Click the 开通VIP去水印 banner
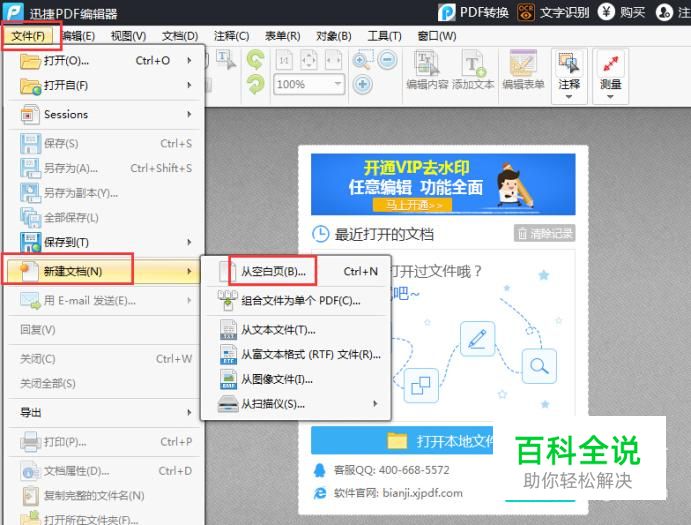 pos(443,184)
